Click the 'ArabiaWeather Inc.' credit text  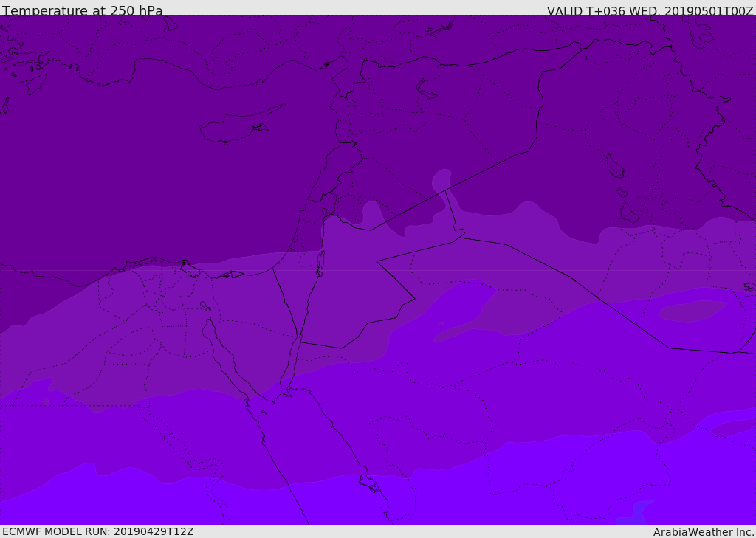point(703,532)
